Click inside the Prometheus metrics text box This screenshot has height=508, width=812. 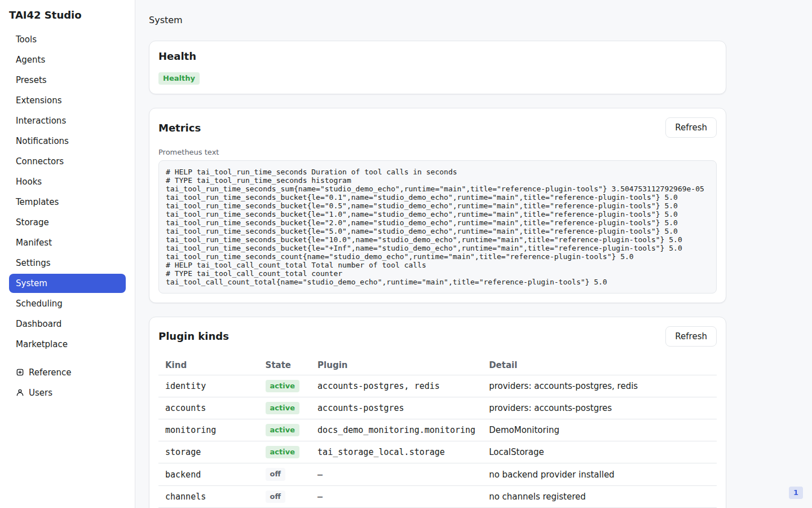coord(438,227)
